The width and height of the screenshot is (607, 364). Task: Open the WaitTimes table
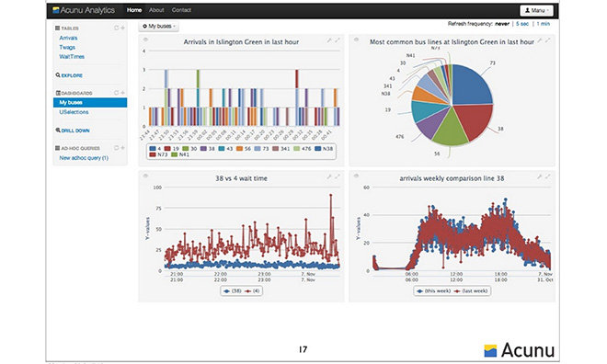(72, 56)
